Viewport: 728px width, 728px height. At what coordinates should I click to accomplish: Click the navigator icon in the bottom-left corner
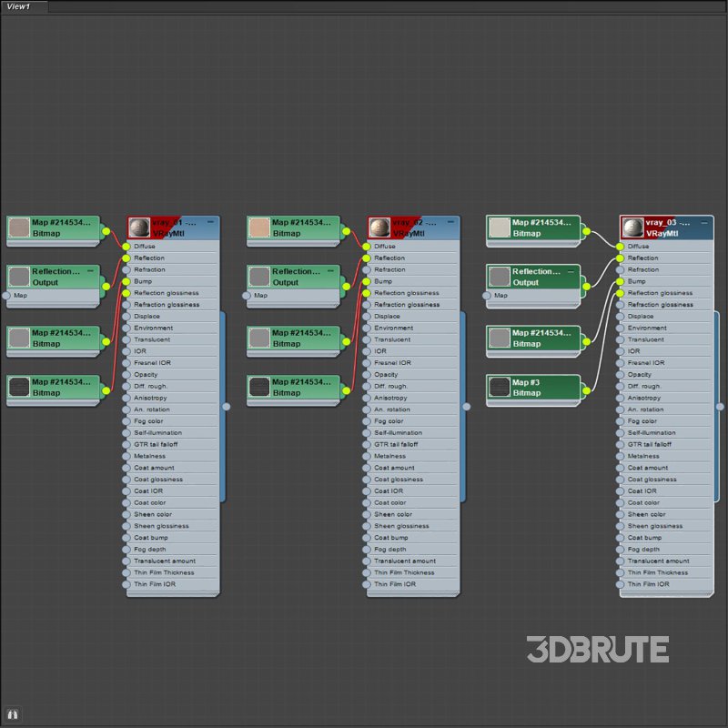(x=14, y=714)
